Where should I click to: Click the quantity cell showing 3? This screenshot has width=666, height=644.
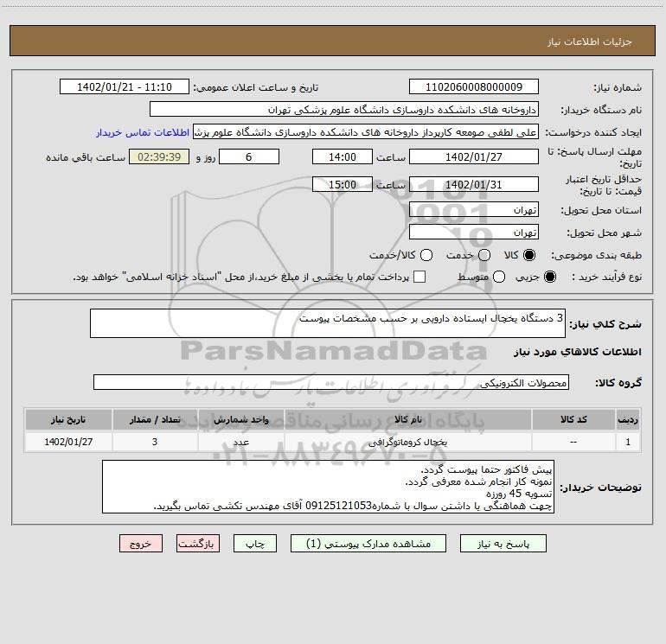coord(155,442)
